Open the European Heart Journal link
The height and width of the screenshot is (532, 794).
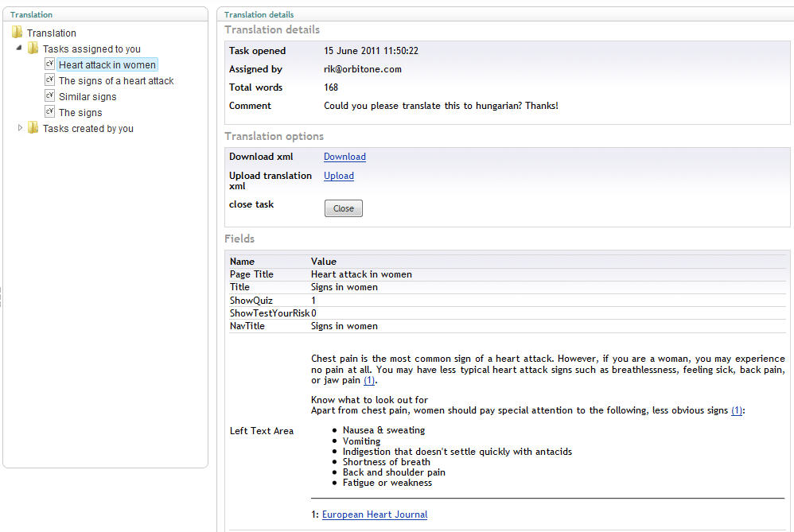tap(374, 515)
